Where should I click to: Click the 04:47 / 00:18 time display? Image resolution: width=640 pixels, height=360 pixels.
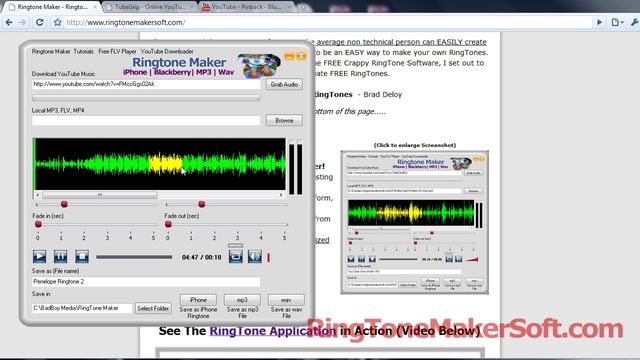(202, 258)
